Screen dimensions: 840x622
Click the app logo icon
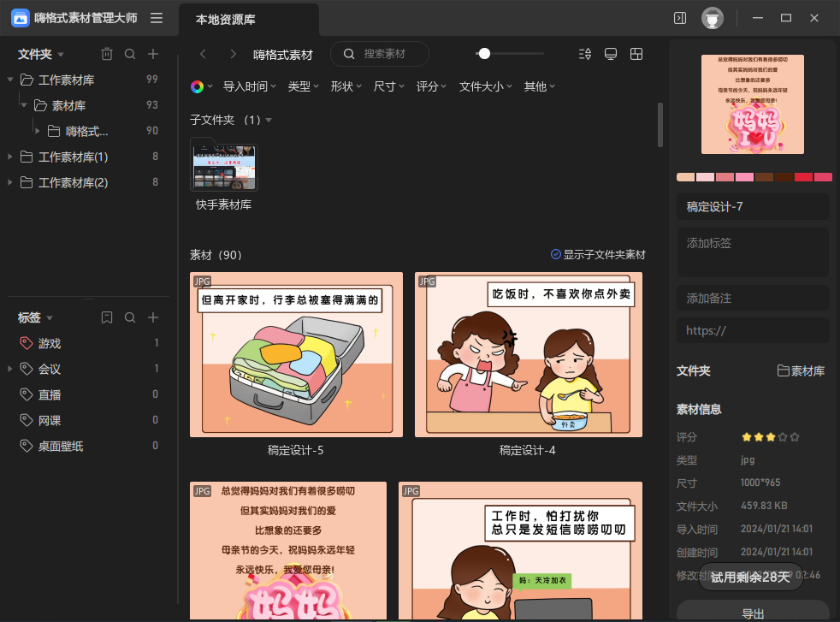click(x=21, y=18)
